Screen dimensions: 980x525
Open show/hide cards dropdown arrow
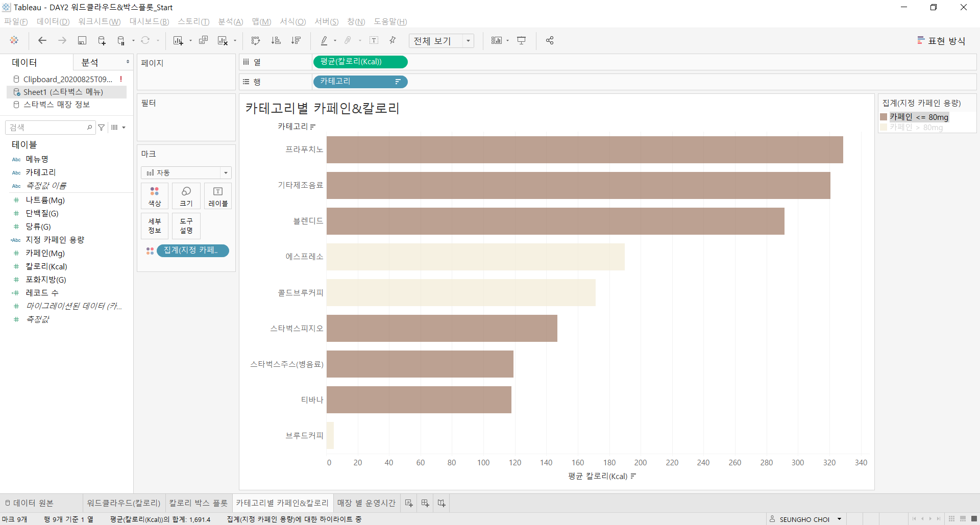pyautogui.click(x=508, y=41)
